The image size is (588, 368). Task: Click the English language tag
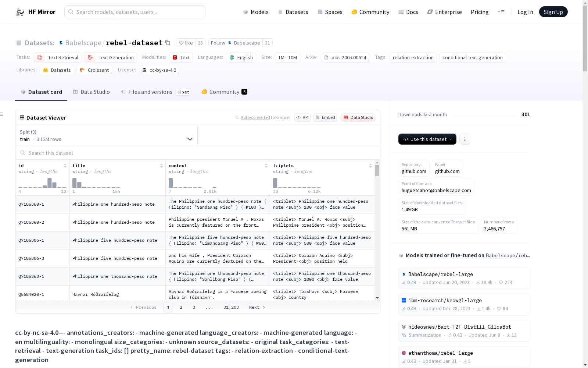tap(241, 57)
